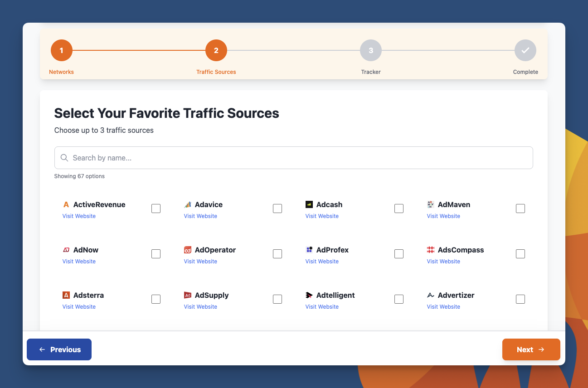The image size is (588, 388).
Task: Click the Adtelligent logo icon
Action: click(309, 296)
